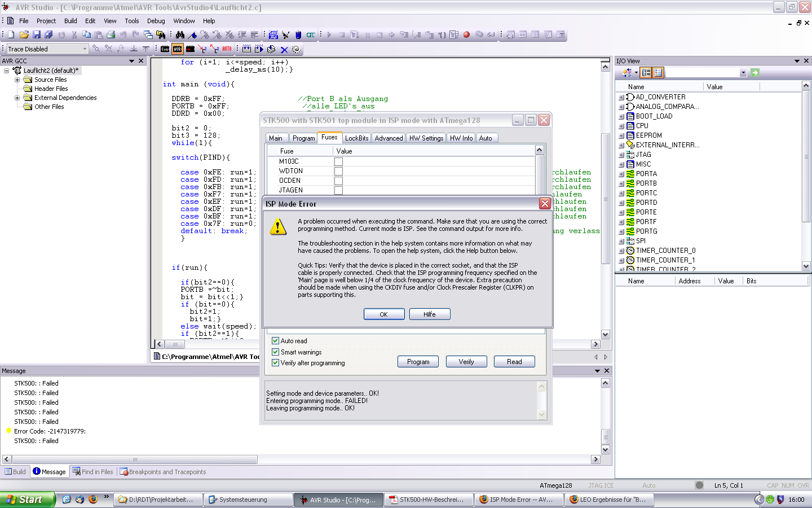Image resolution: width=812 pixels, height=508 pixels.
Task: Click the Windows Start button
Action: click(28, 500)
